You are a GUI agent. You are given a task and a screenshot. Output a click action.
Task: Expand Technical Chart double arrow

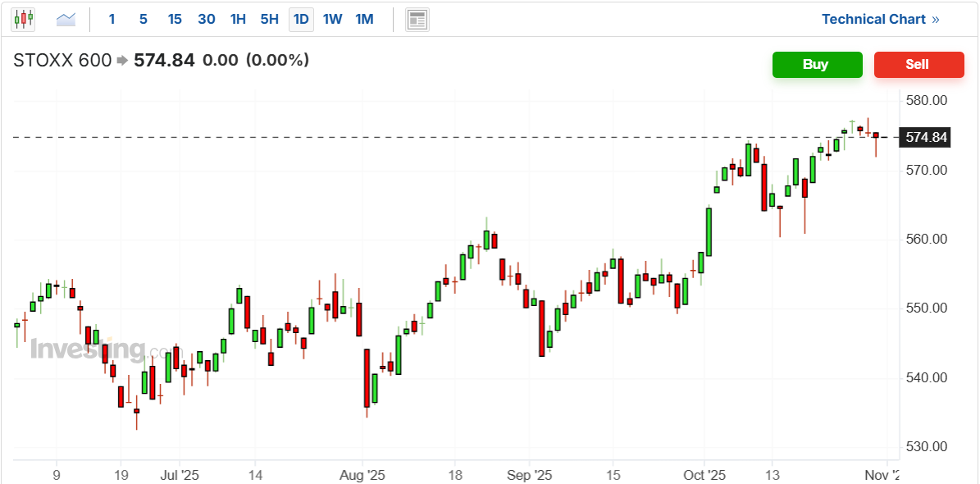pyautogui.click(x=936, y=19)
